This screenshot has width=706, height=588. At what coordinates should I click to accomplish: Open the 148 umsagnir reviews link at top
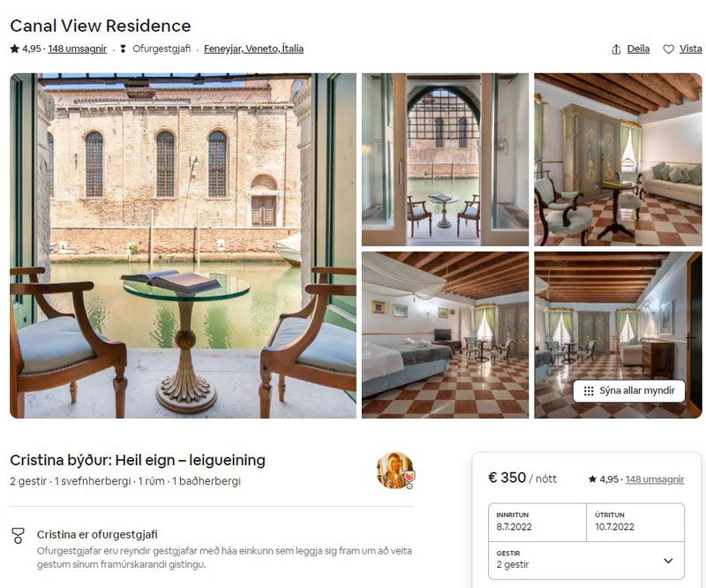pos(78,49)
